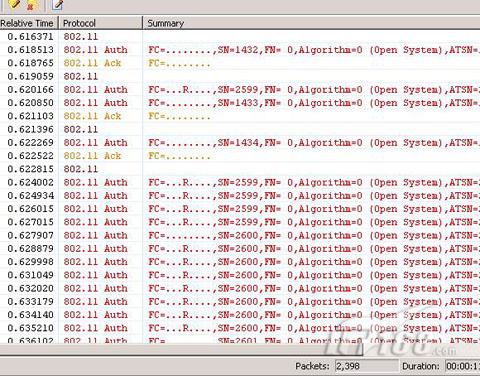This screenshot has width=480, height=376.
Task: Select Auth packet with SN=1432
Action: coord(240,50)
